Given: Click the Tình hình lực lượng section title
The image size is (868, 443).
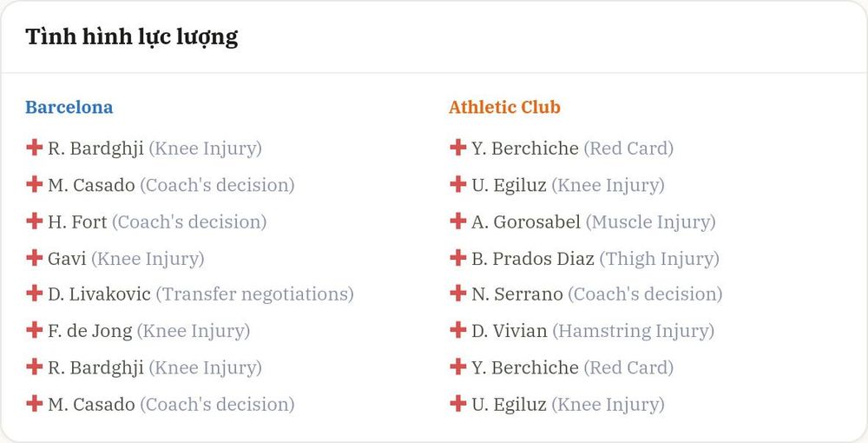Looking at the screenshot, I should coord(132,37).
